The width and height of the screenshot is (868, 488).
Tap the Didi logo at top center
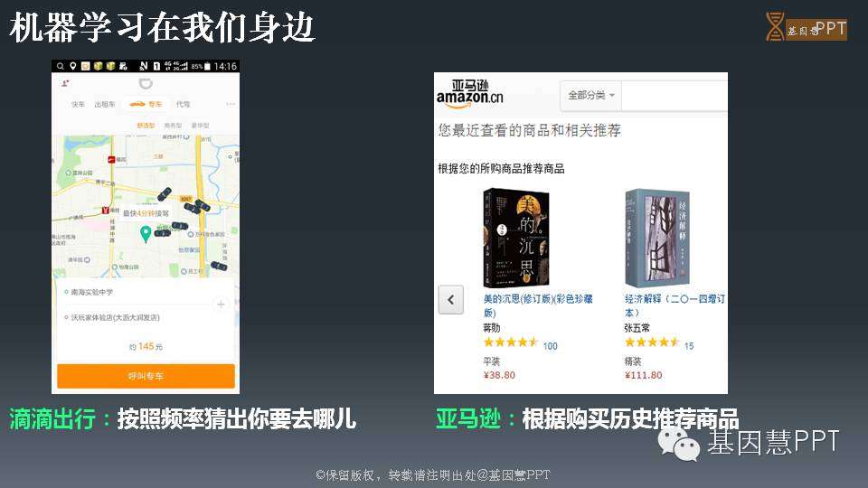(146, 83)
